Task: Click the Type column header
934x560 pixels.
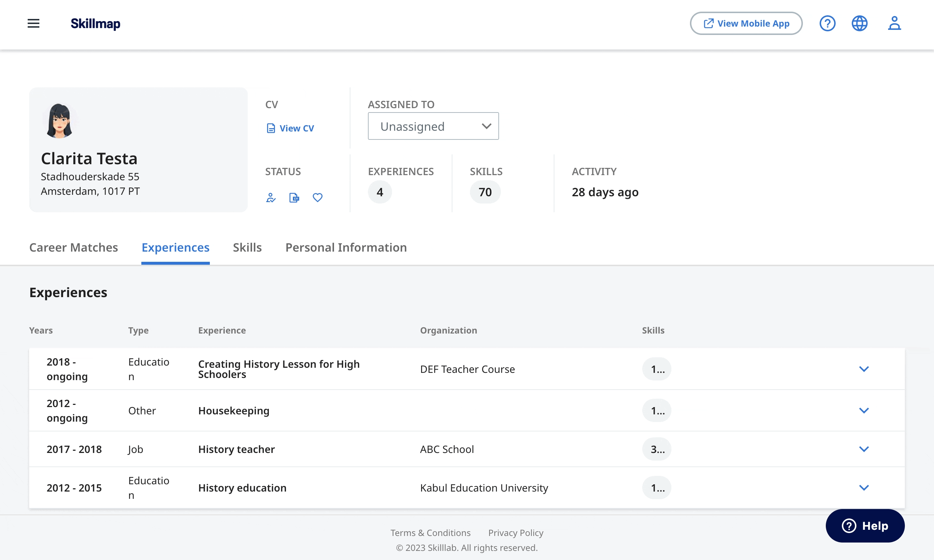Action: (138, 331)
